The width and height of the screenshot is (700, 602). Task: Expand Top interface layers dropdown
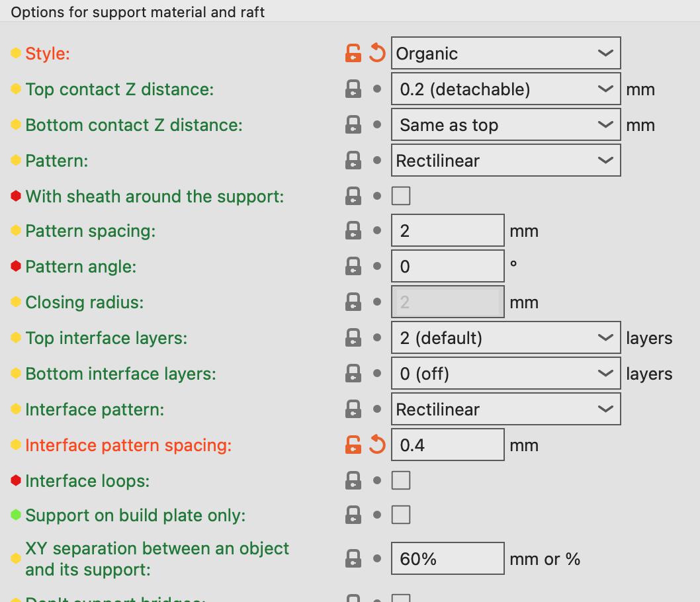click(505, 338)
